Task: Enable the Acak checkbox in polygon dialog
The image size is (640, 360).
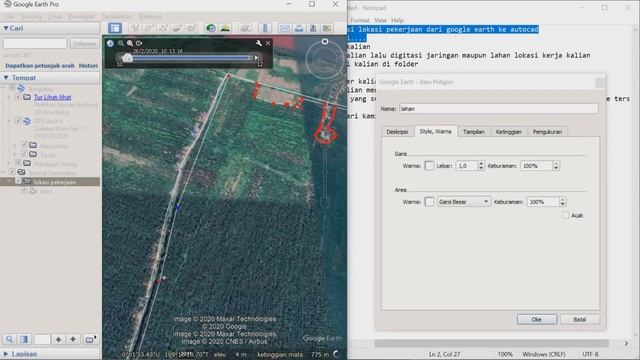Action: pos(565,215)
